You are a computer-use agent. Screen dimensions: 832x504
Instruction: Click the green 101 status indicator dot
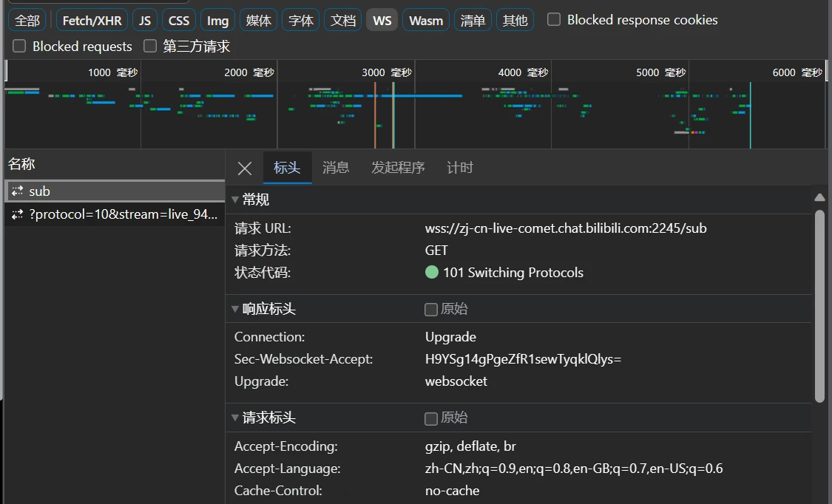tap(432, 273)
